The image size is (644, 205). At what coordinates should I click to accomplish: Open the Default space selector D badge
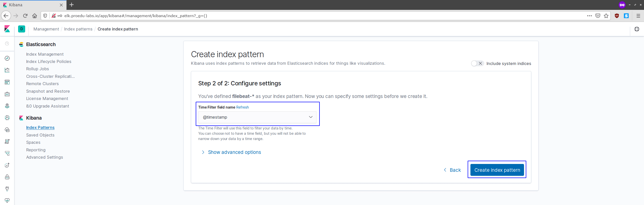point(22,29)
